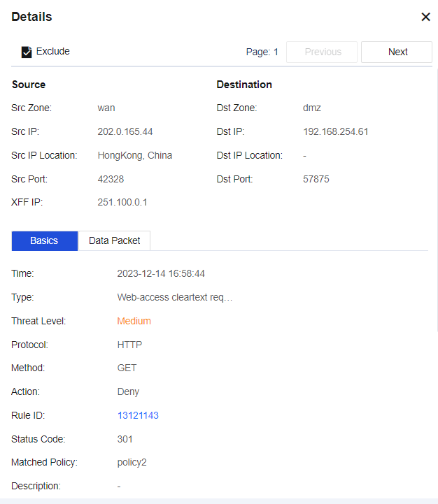The image size is (438, 504).
Task: Click the Details panel title
Action: pyautogui.click(x=31, y=17)
